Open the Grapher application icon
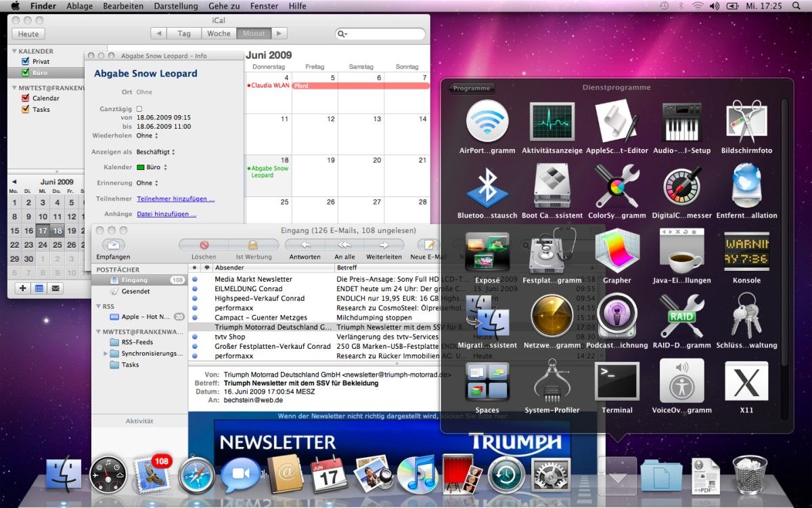The width and height of the screenshot is (812, 508). click(616, 251)
